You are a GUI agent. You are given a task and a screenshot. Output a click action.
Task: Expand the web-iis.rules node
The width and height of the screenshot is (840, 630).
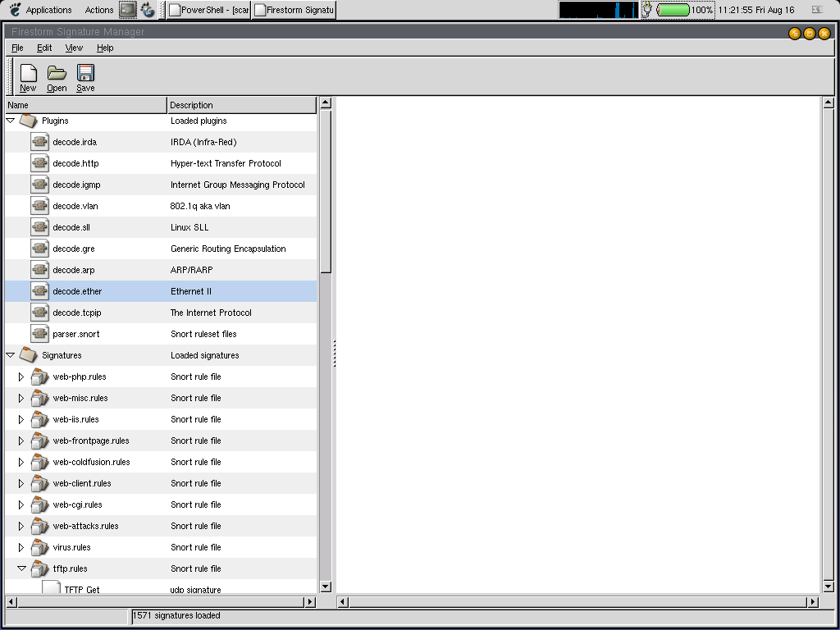21,419
